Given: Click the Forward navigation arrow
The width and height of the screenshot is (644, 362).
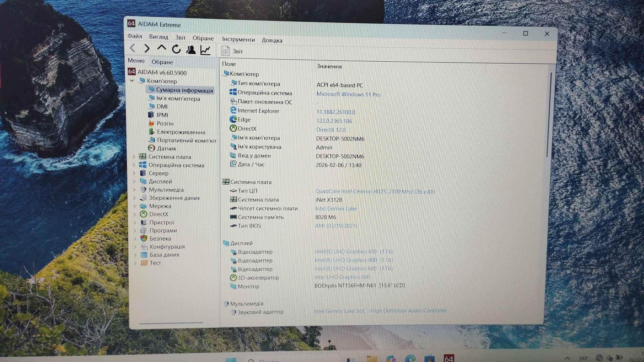Looking at the screenshot, I should [x=147, y=49].
